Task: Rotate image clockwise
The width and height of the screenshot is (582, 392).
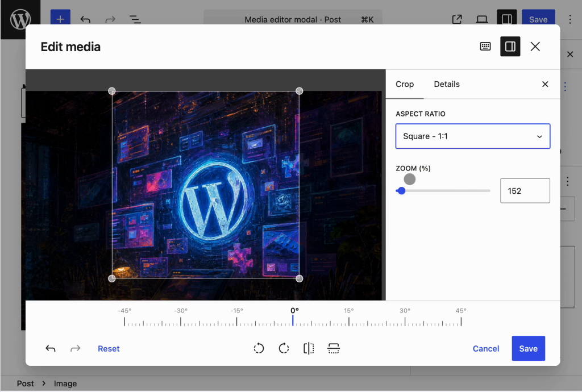Action: click(x=284, y=348)
